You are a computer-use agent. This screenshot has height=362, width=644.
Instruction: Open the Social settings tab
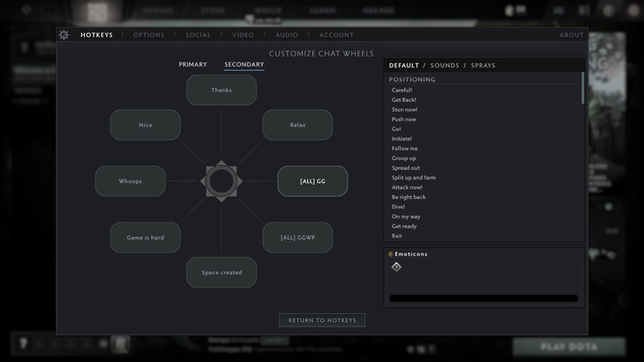[x=198, y=34]
